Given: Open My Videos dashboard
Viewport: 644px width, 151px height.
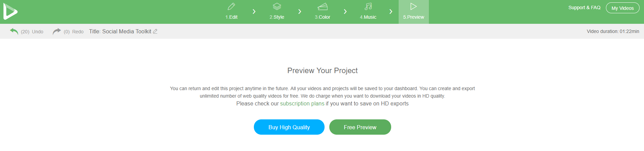Looking at the screenshot, I should (x=623, y=8).
